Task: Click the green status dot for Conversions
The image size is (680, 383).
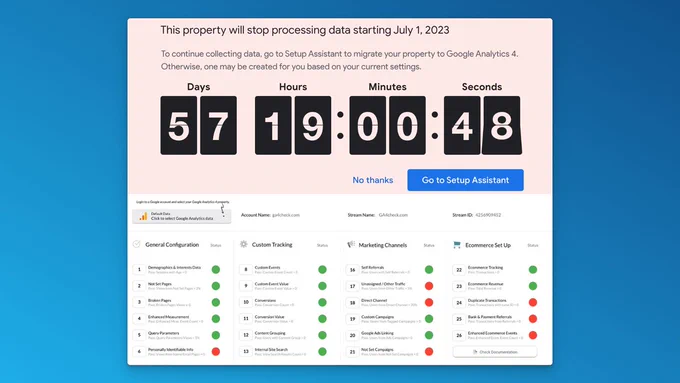Action: 322,302
